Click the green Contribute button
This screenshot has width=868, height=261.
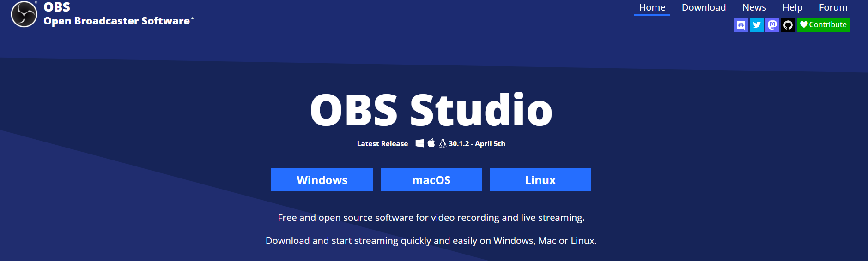(824, 25)
